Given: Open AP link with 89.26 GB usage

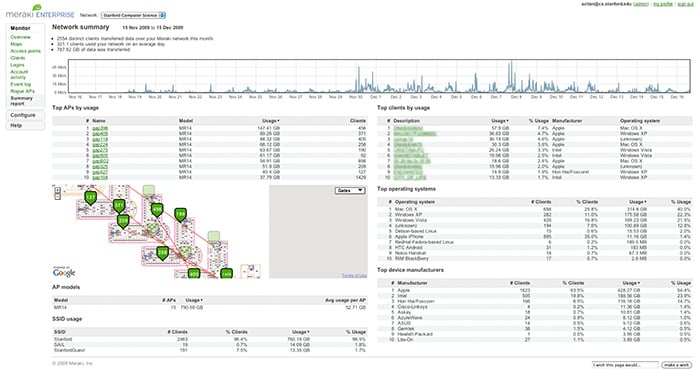Looking at the screenshot, I should point(100,134).
